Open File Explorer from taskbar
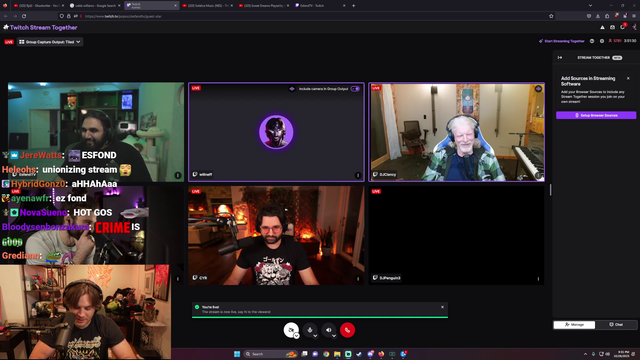 (337, 354)
